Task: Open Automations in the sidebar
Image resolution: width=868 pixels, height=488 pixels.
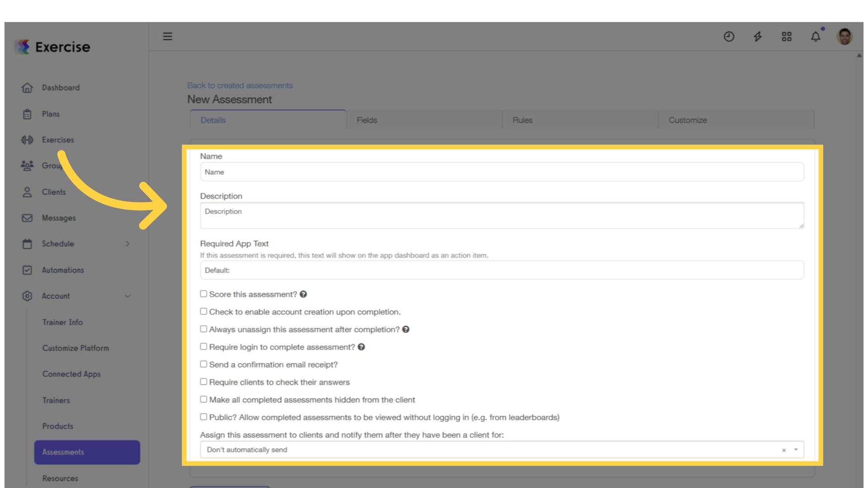Action: (x=63, y=270)
